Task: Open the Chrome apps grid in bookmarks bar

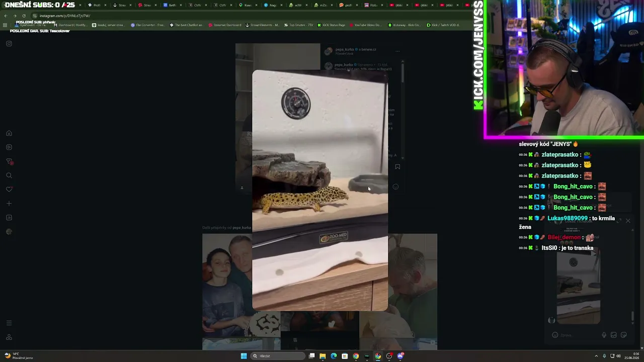Action: click(5, 25)
